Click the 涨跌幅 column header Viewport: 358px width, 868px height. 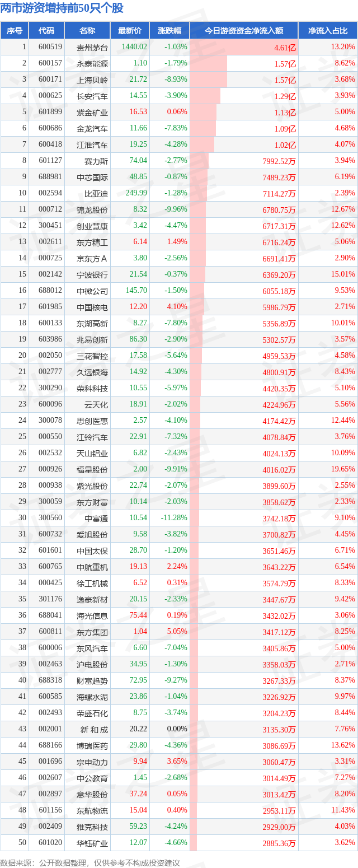[169, 30]
